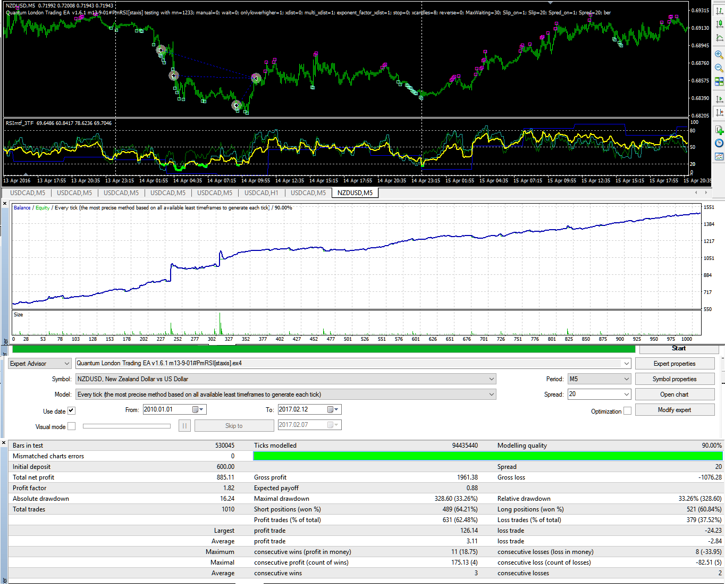Select the USDCAD,H1 chart tab
Image resolution: width=725 pixels, height=588 pixels.
(261, 193)
